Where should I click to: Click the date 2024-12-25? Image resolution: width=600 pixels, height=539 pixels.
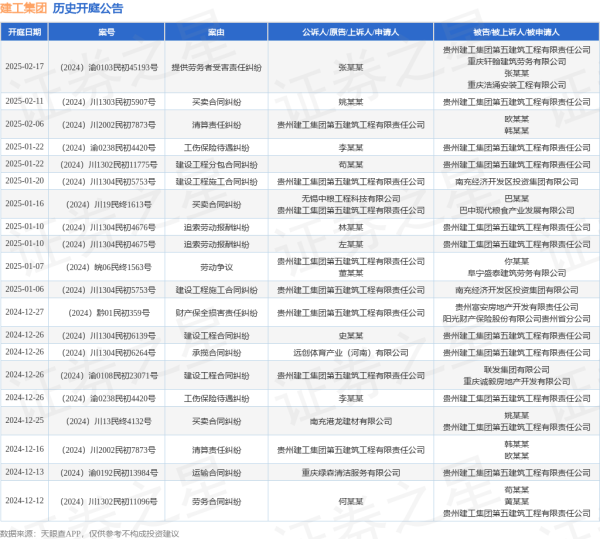24,420
